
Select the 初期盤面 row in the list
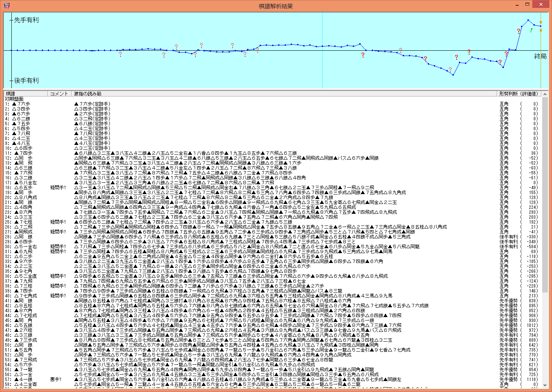(14, 99)
